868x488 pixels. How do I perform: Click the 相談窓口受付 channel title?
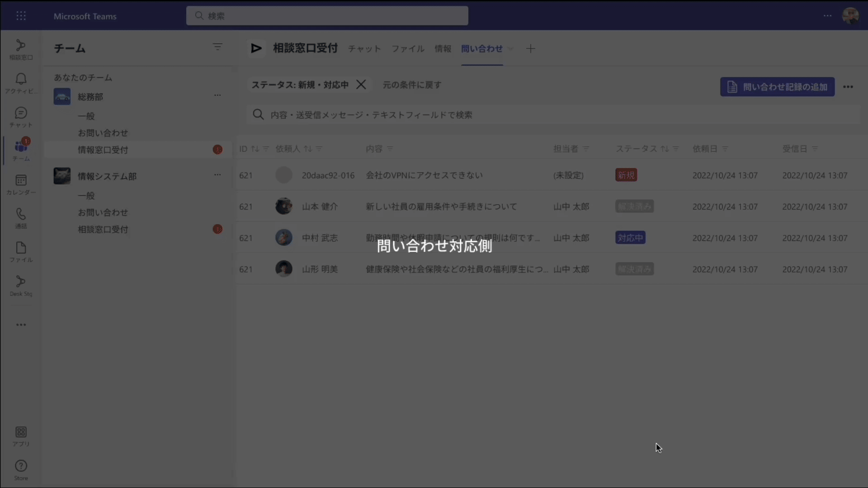[305, 48]
